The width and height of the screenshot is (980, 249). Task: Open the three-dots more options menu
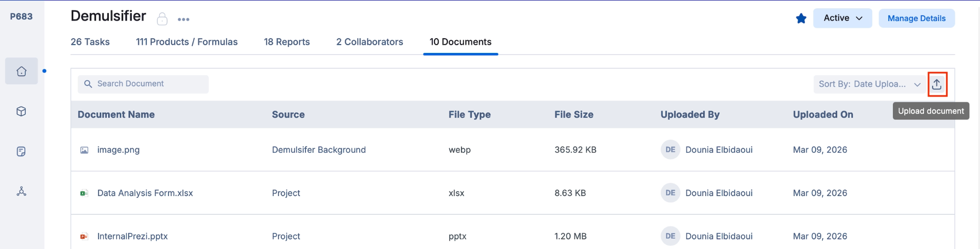[x=184, y=20]
